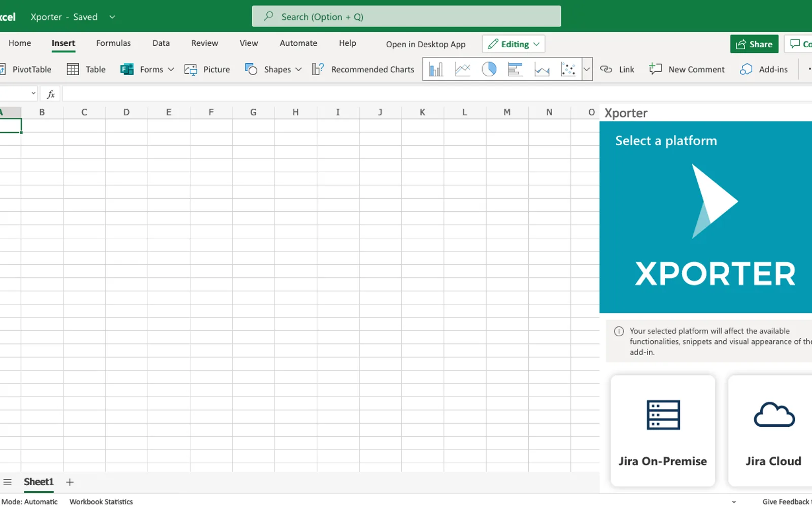This screenshot has height=508, width=812.
Task: Expand the file name dropdown chevron
Action: (112, 17)
